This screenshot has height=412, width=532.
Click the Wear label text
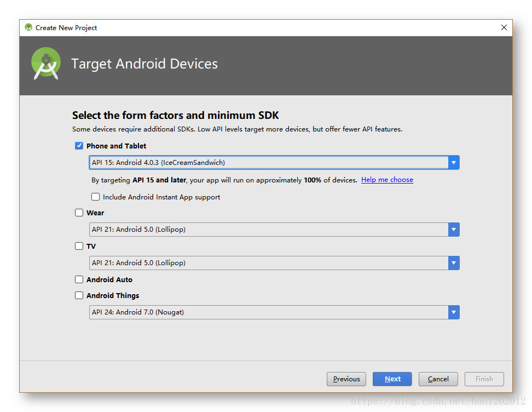[95, 213]
